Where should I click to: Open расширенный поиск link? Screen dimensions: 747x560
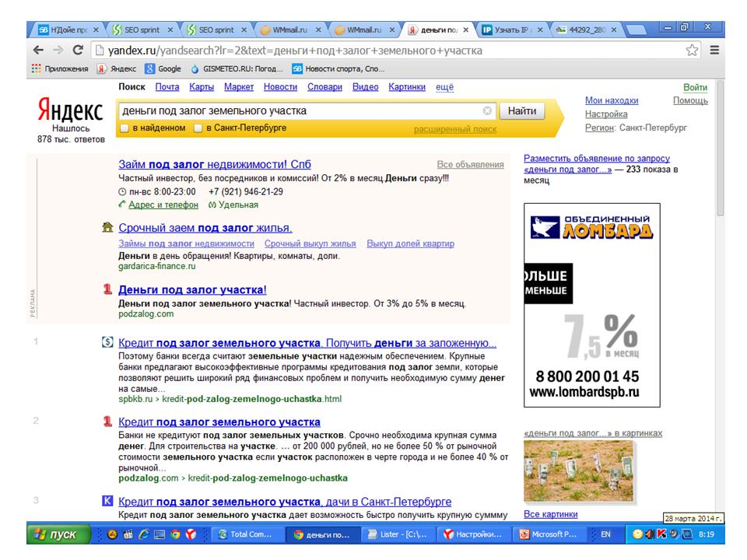tap(455, 129)
